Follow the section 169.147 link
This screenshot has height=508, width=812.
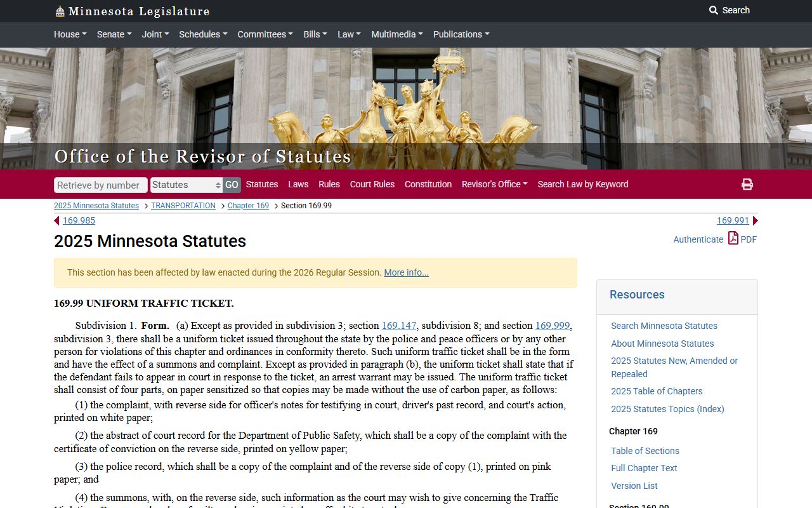click(399, 326)
